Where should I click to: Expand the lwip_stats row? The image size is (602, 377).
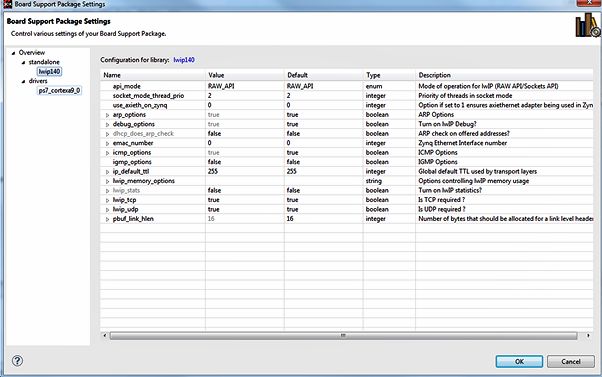pyautogui.click(x=108, y=191)
